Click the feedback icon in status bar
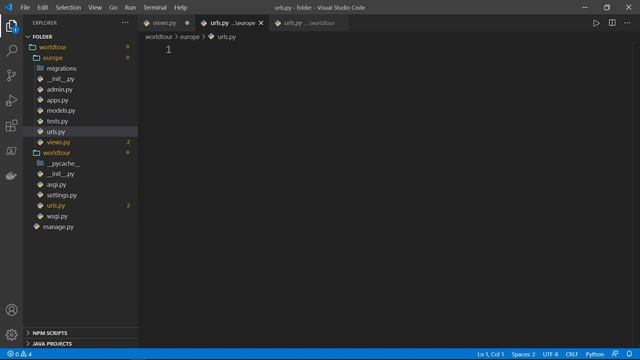640x360 pixels. click(x=615, y=354)
